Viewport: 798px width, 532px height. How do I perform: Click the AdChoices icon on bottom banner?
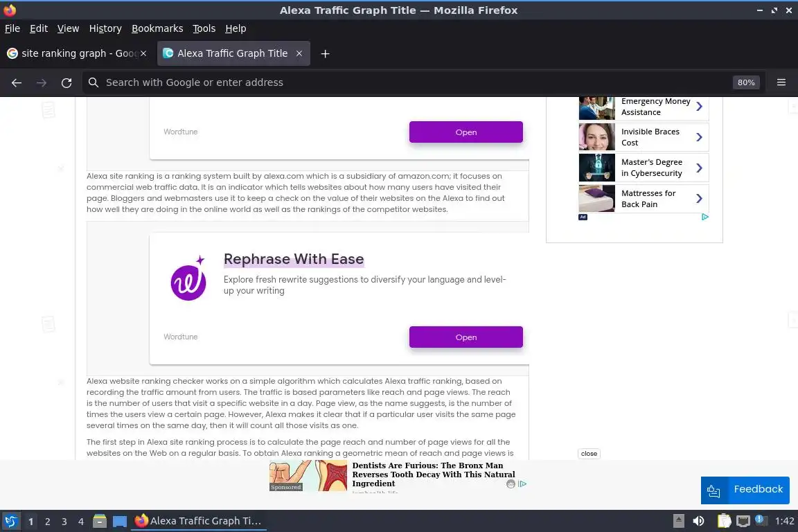[x=523, y=484]
